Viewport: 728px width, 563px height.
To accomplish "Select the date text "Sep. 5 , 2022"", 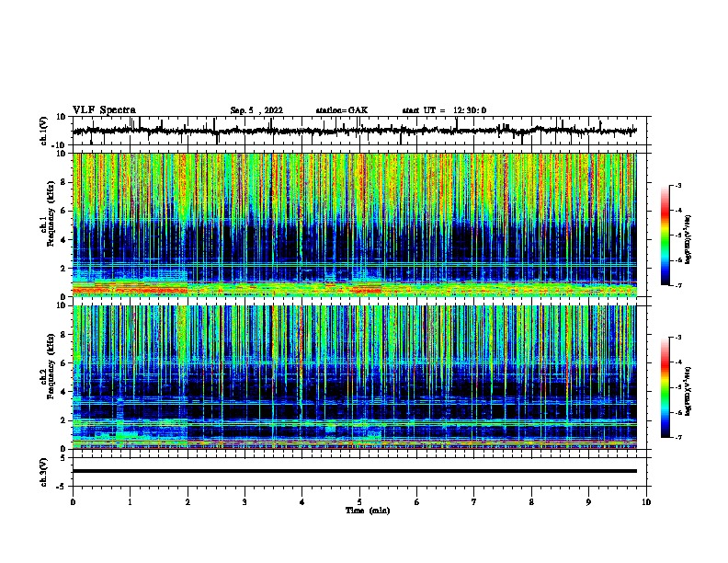I will (256, 110).
